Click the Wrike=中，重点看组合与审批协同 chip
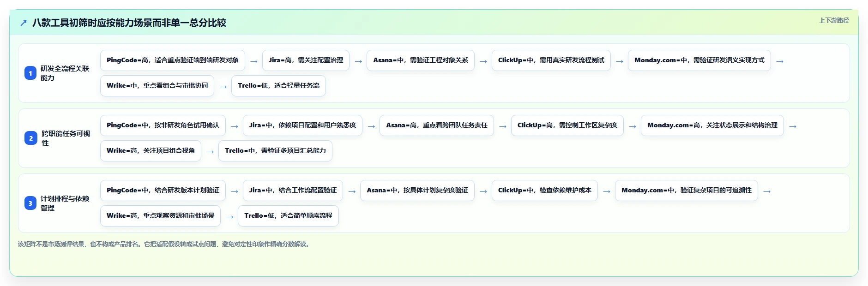868x286 pixels. 157,86
